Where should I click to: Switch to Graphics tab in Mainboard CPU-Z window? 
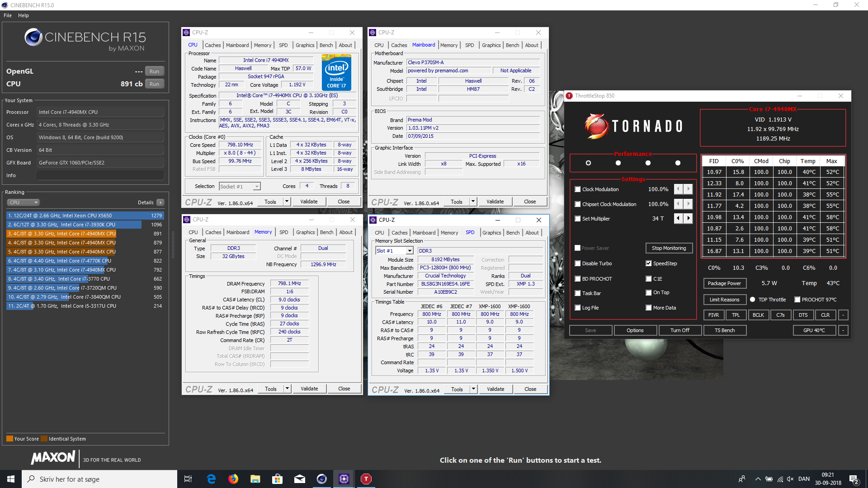(x=491, y=45)
